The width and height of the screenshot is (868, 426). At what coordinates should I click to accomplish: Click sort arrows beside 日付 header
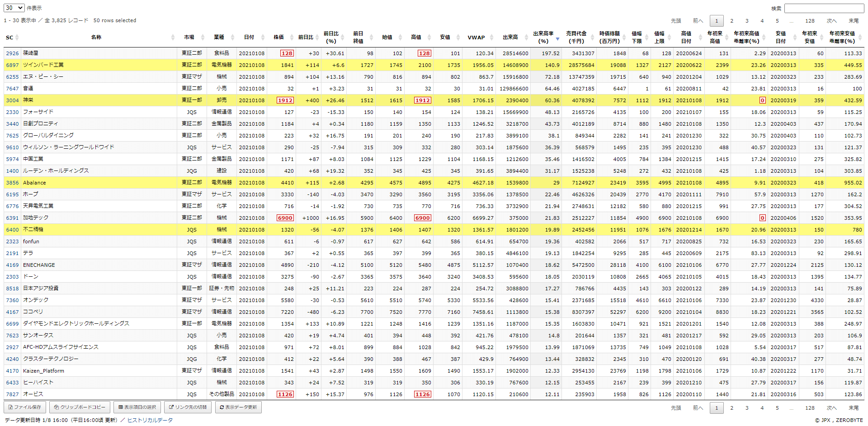262,38
